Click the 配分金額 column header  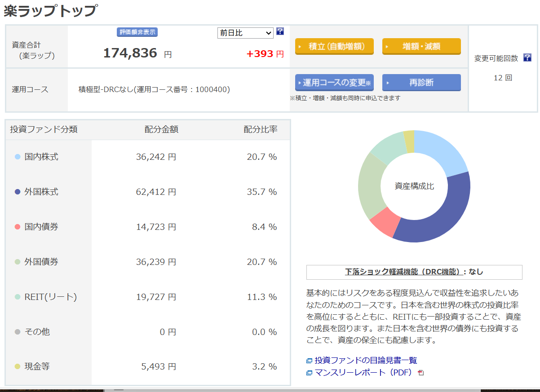[x=161, y=129]
